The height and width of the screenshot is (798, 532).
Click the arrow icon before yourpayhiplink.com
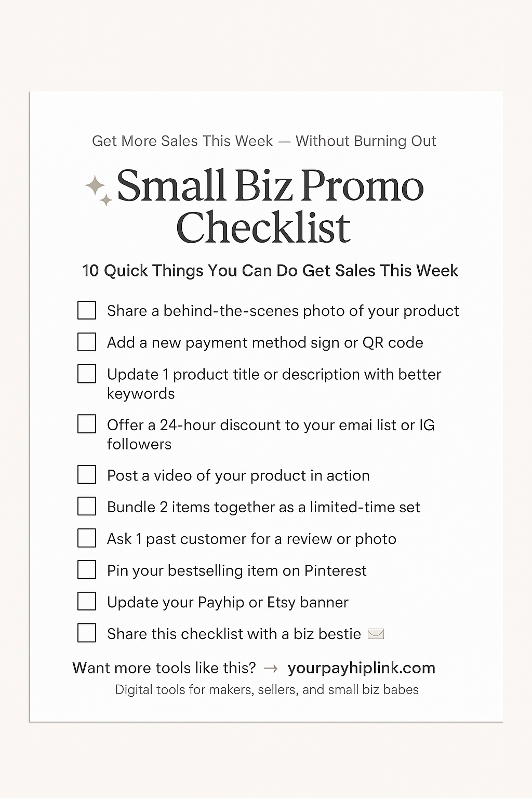tap(271, 668)
